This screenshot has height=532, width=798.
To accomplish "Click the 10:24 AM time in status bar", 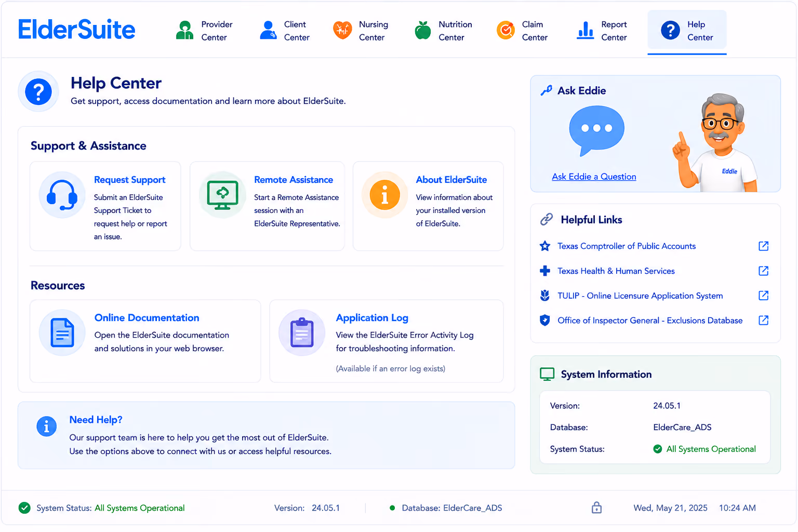I will pyautogui.click(x=737, y=508).
